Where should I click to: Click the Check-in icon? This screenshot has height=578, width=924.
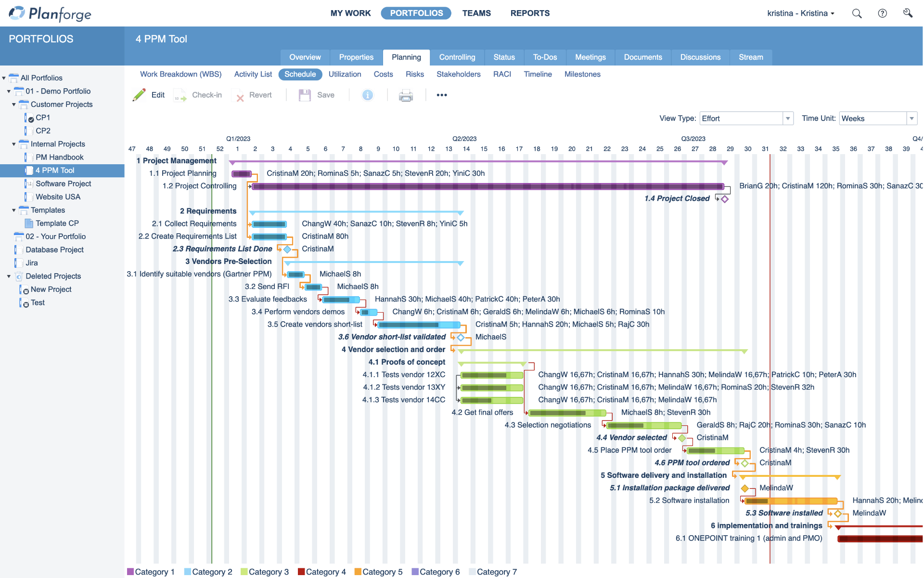pos(180,95)
